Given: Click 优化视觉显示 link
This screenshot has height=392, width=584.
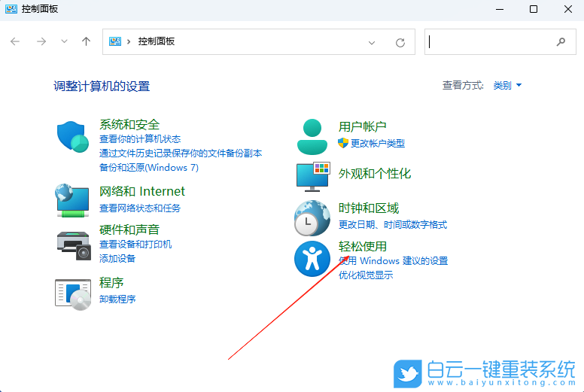Looking at the screenshot, I should [366, 275].
